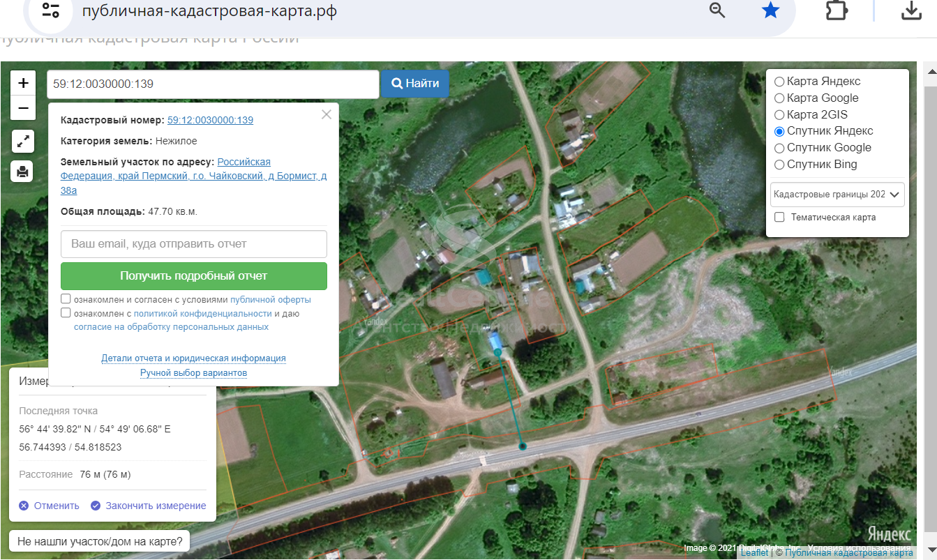Bookmark this page with the star icon
This screenshot has width=937, height=560.
pyautogui.click(x=770, y=10)
